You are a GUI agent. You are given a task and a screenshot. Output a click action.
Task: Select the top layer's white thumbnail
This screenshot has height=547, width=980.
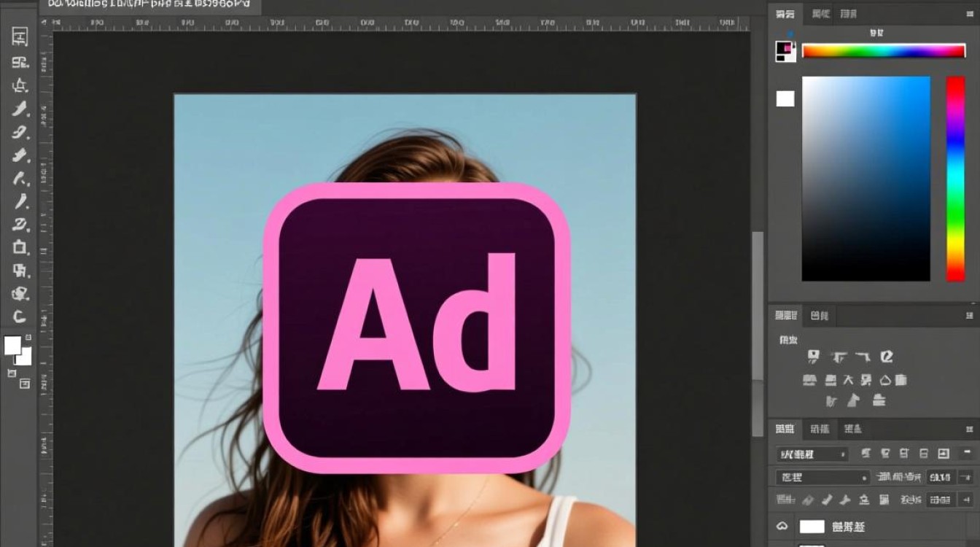(812, 526)
